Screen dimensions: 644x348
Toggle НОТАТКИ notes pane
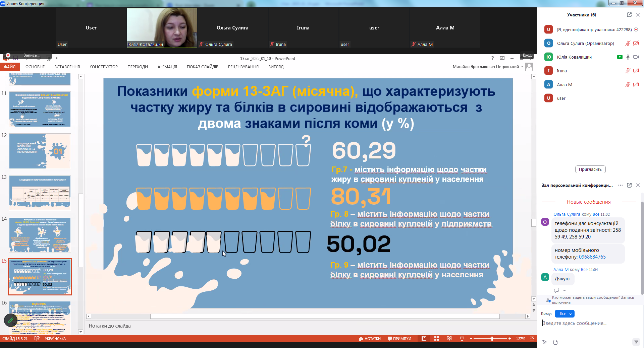click(370, 339)
